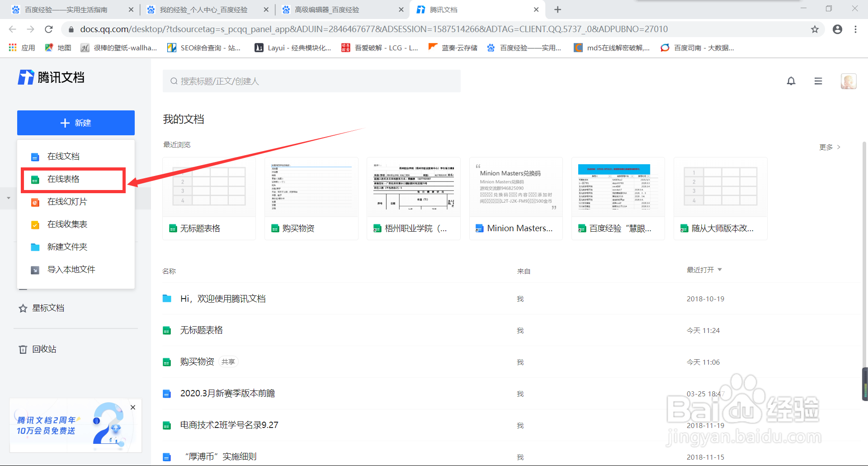This screenshot has width=868, height=466.
Task: Choose 新建文件夹 from the create menu
Action: (76, 247)
